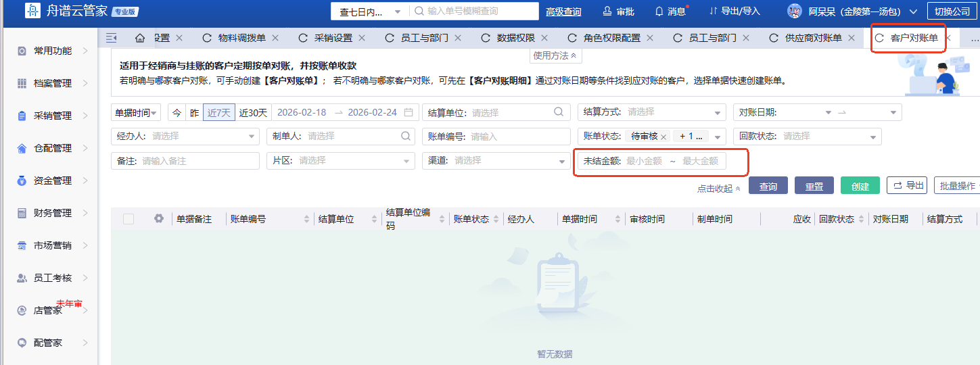The width and height of the screenshot is (980, 365).
Task: Click the 导出/导入 top bar item
Action: pos(734,11)
